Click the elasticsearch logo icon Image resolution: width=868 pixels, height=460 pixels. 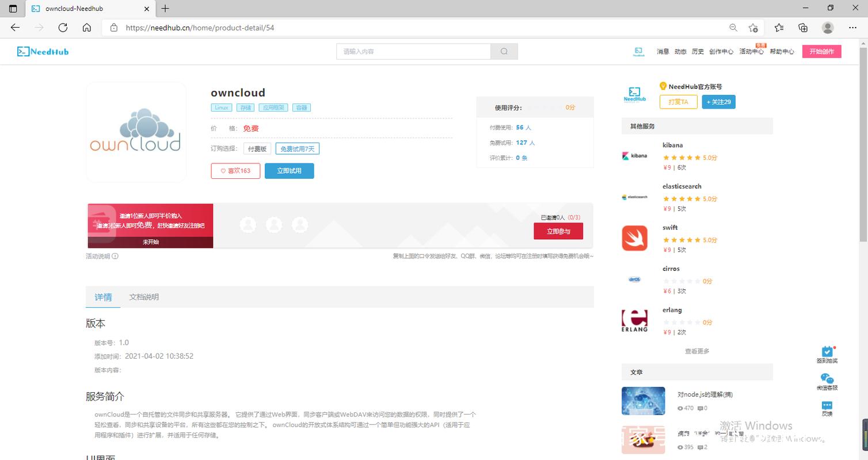[635, 197]
